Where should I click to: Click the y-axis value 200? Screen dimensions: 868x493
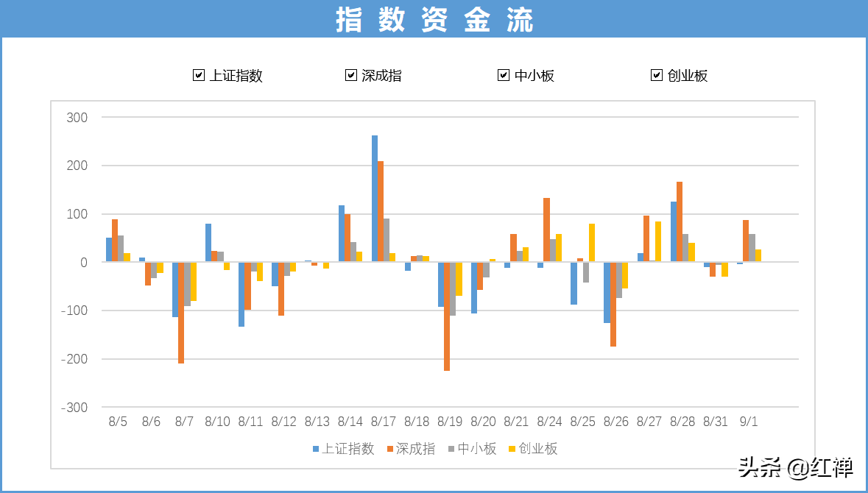pos(77,166)
